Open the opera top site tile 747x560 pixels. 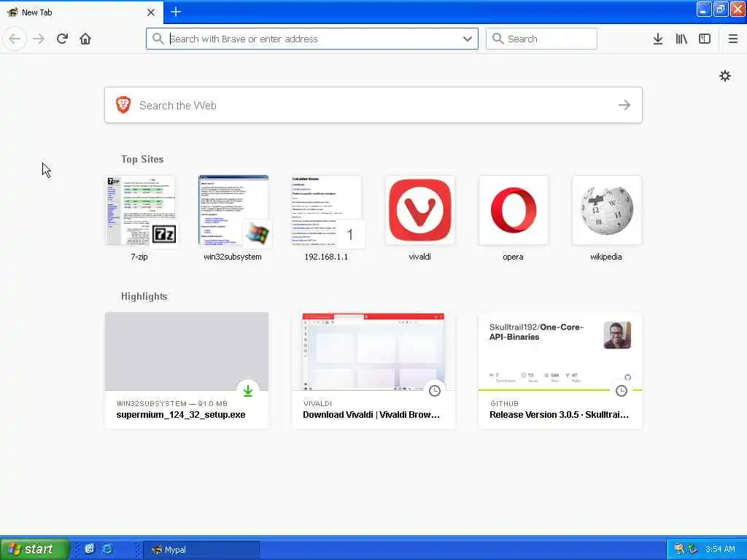pyautogui.click(x=513, y=219)
